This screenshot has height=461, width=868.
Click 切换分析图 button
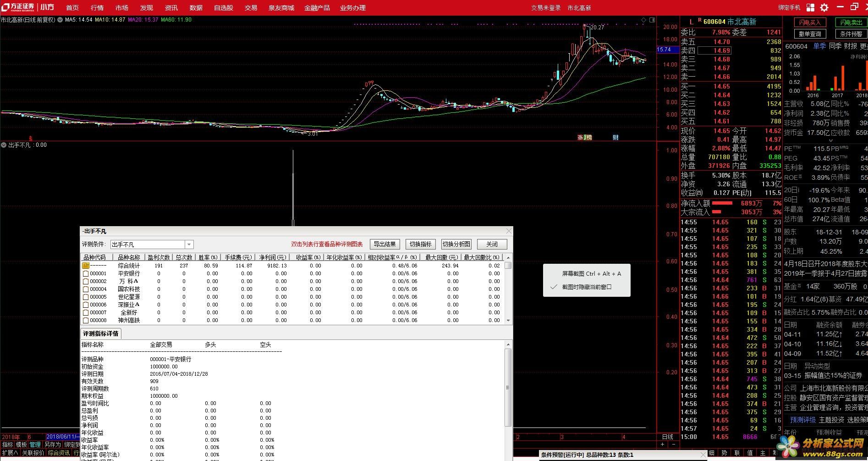pos(456,244)
